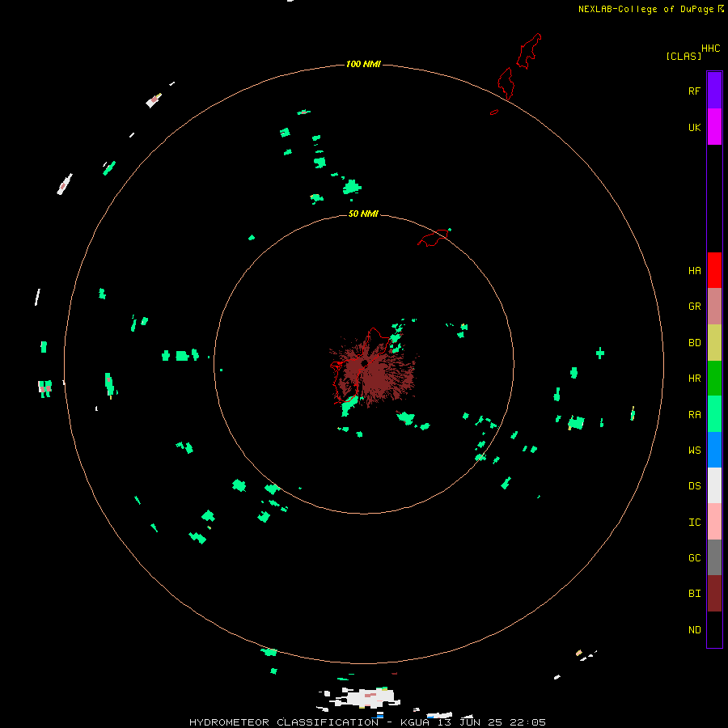Select the GR dusty pink swatch
The width and height of the screenshot is (728, 728).
714,307
